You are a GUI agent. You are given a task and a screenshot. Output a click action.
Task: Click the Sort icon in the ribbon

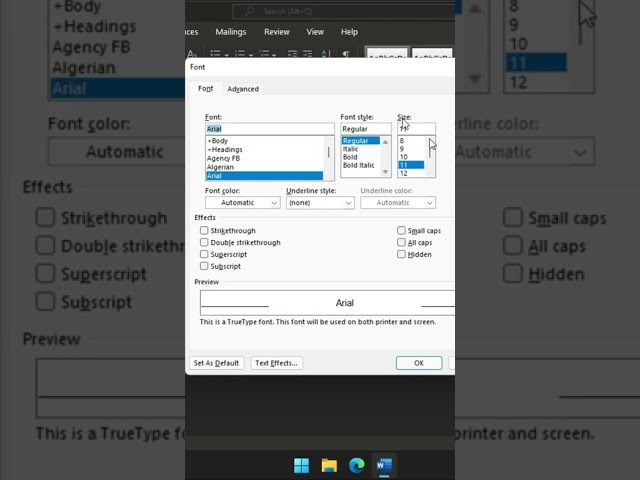(326, 54)
